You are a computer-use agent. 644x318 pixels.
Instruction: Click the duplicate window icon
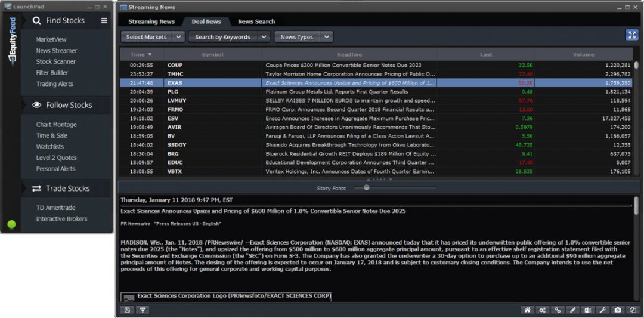tap(633, 310)
